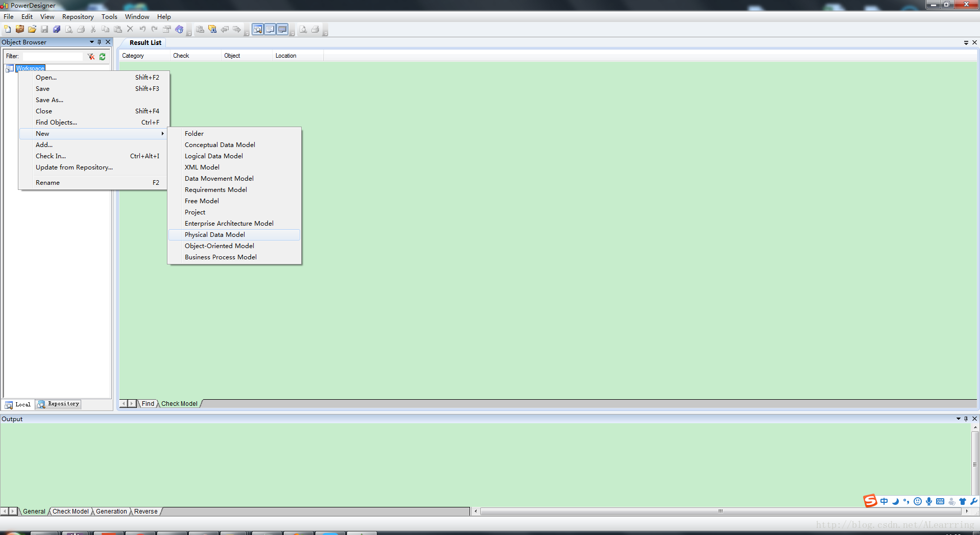The height and width of the screenshot is (535, 980).
Task: Click the Output horizontal scrollbar left arrow
Action: click(x=475, y=511)
